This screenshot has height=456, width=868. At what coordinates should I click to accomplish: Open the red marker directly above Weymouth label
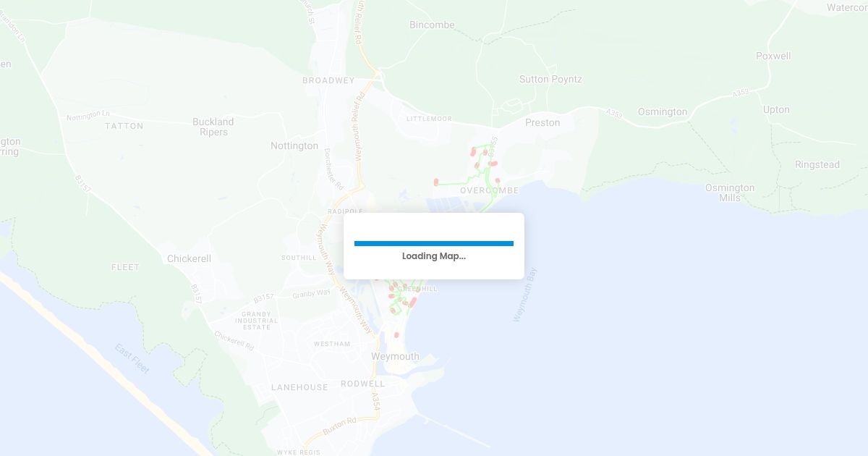click(x=396, y=335)
